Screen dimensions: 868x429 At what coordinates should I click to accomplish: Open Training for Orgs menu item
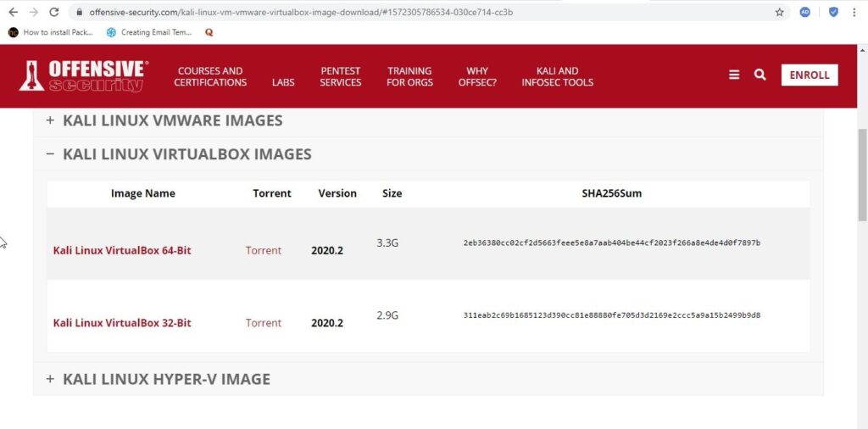click(409, 76)
